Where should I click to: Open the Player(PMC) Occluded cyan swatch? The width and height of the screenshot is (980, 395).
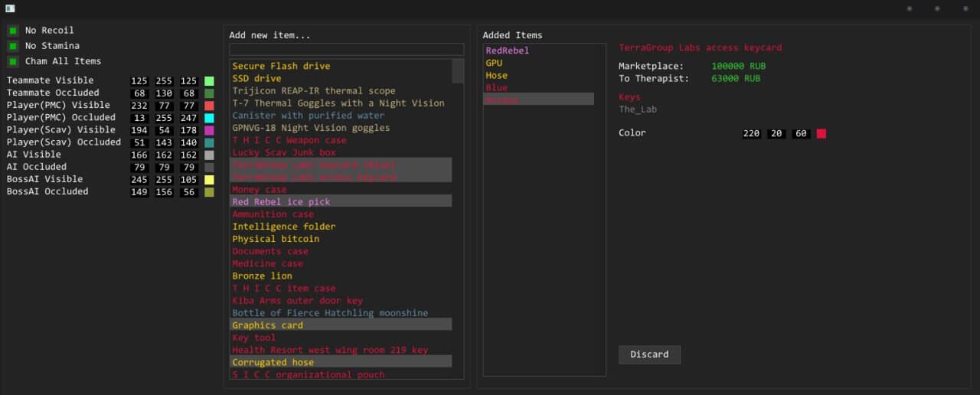coord(209,118)
